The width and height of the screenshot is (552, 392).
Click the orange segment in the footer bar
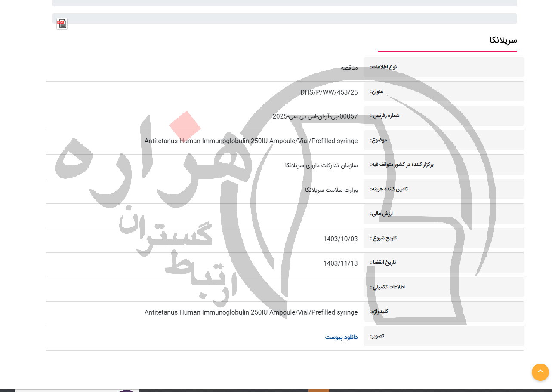(x=318, y=391)
